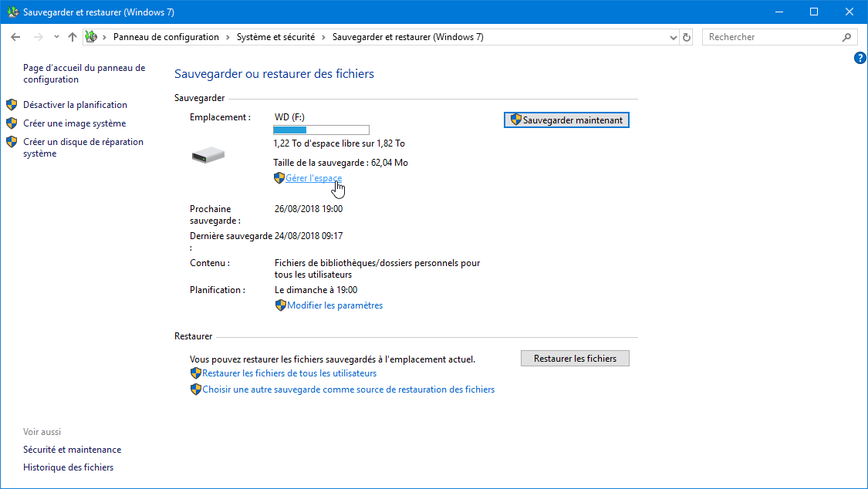
Task: Click the heading Sauvegarder ou restaurer des fichiers
Action: [x=274, y=73]
